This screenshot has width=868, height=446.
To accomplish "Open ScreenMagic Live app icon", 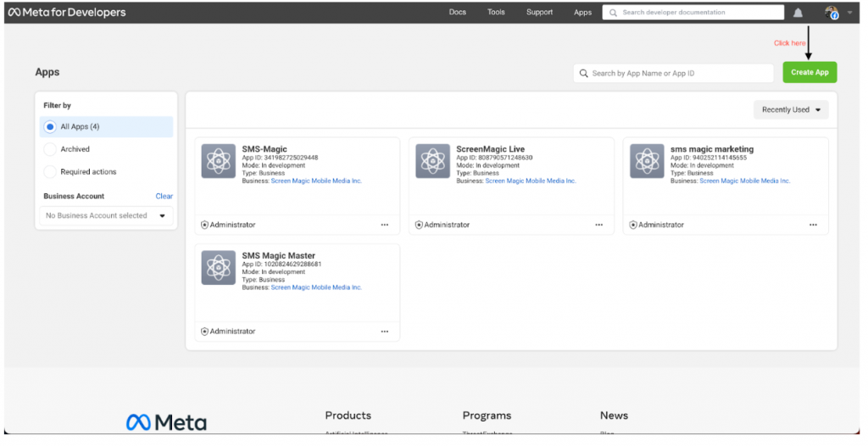I will [432, 161].
